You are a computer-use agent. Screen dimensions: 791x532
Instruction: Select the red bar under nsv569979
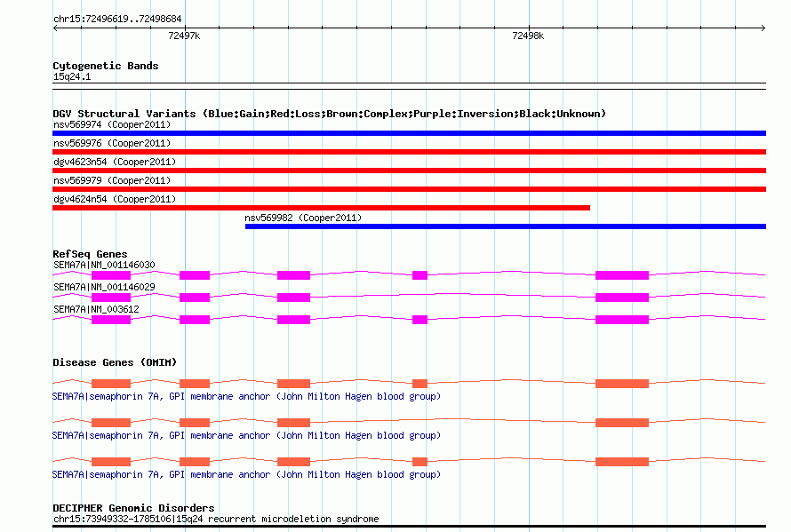409,189
